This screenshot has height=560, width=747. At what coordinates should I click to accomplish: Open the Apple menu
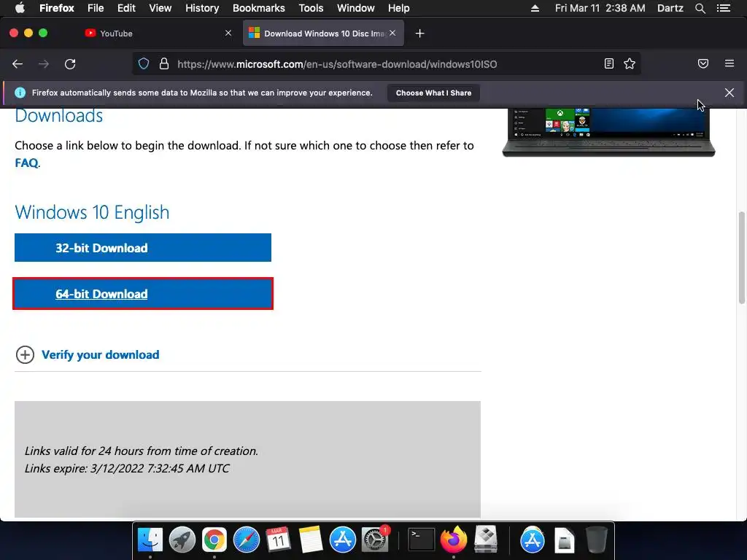20,8
